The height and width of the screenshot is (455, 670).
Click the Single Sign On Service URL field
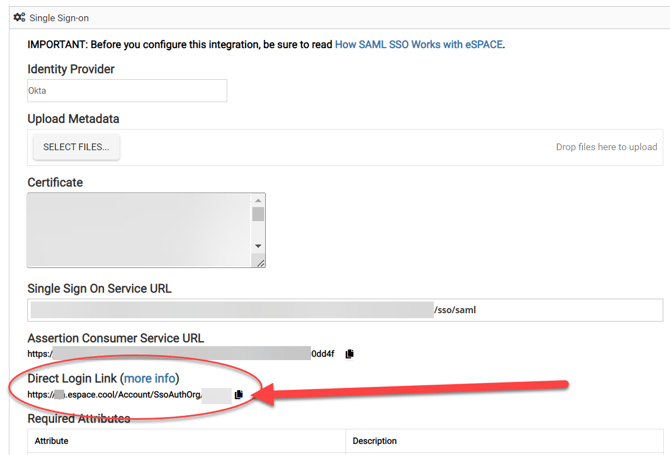point(345,310)
